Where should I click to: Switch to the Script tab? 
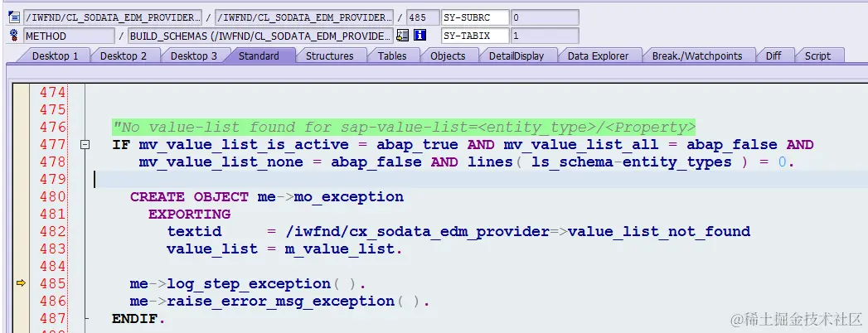pos(817,55)
